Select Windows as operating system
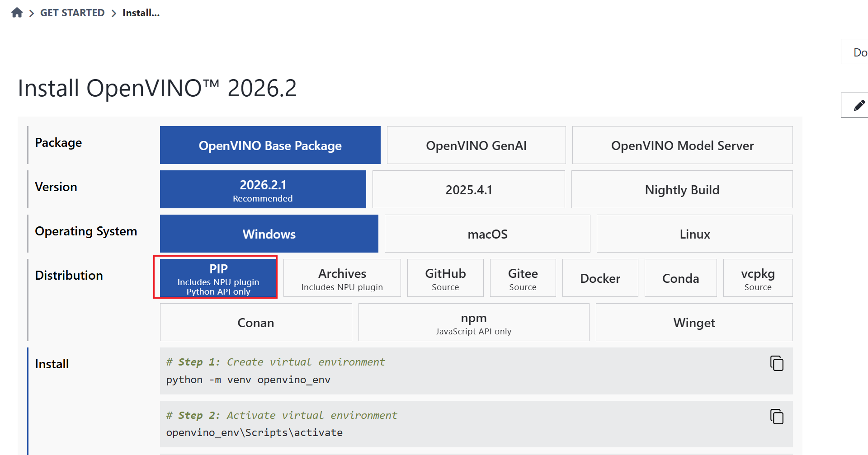The image size is (868, 455). point(269,234)
